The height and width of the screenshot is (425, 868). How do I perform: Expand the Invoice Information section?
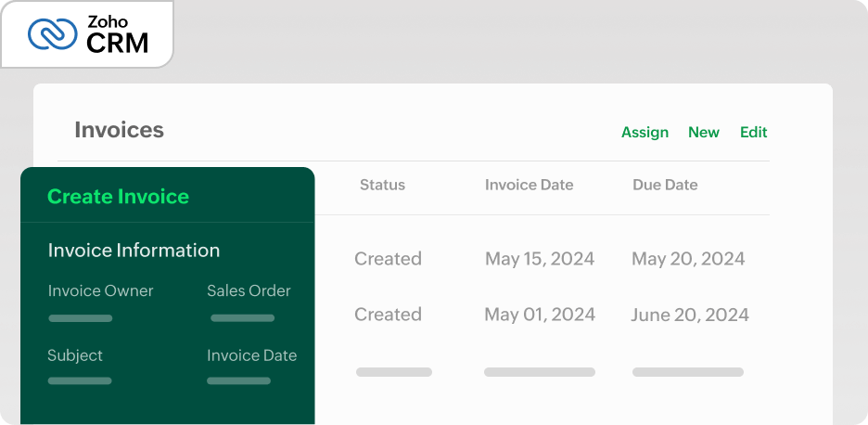[x=134, y=251]
